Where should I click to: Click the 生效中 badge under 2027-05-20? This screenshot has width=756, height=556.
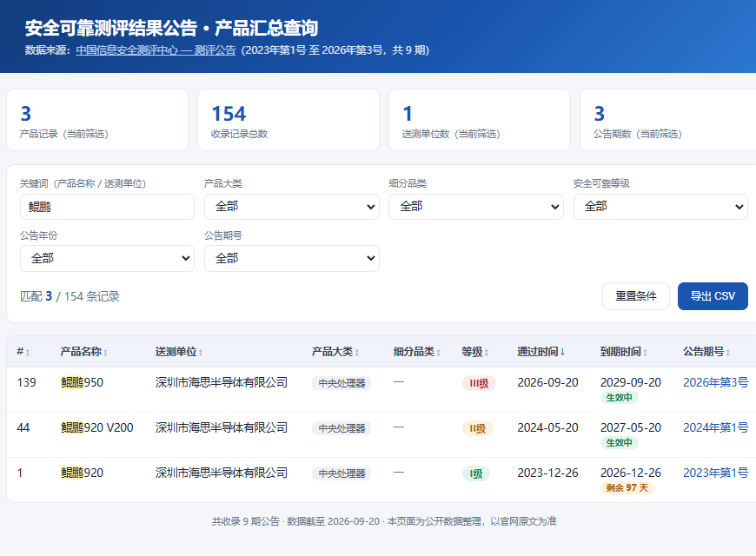[x=619, y=443]
